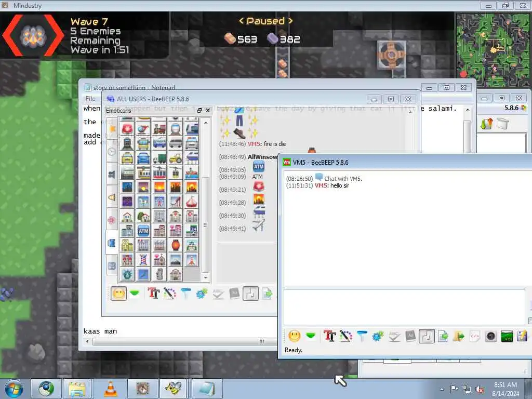Screen dimensions: 532x399
Task: Open the star emoticon category tab
Action: click(112, 129)
